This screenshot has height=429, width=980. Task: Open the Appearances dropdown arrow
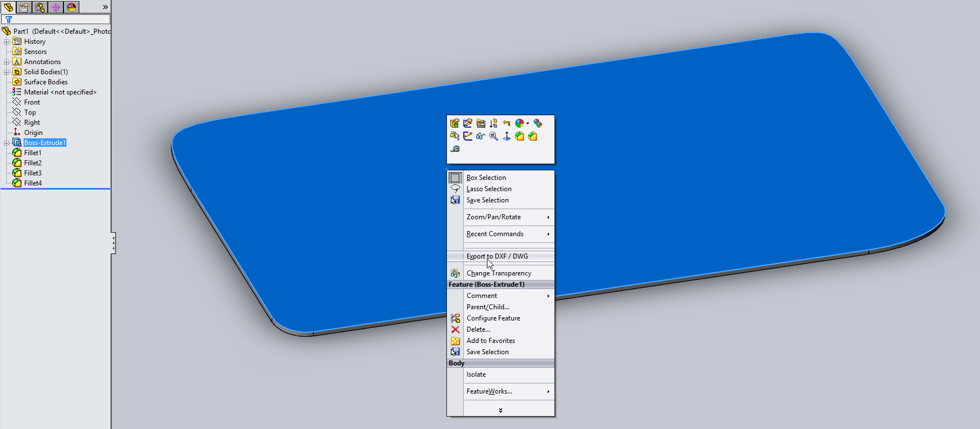point(527,124)
